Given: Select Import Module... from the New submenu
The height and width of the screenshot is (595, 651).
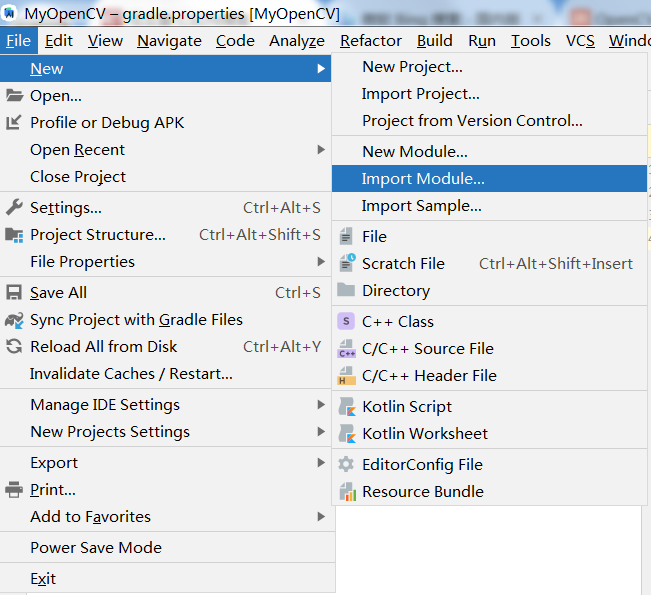Looking at the screenshot, I should click(489, 179).
